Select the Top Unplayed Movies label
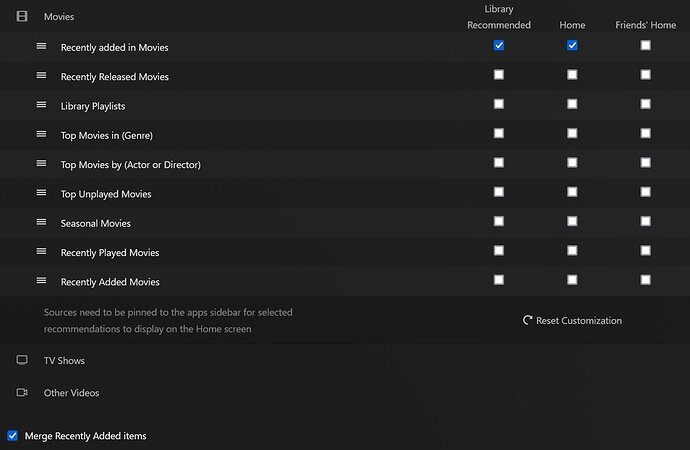This screenshot has width=690, height=450. [106, 194]
